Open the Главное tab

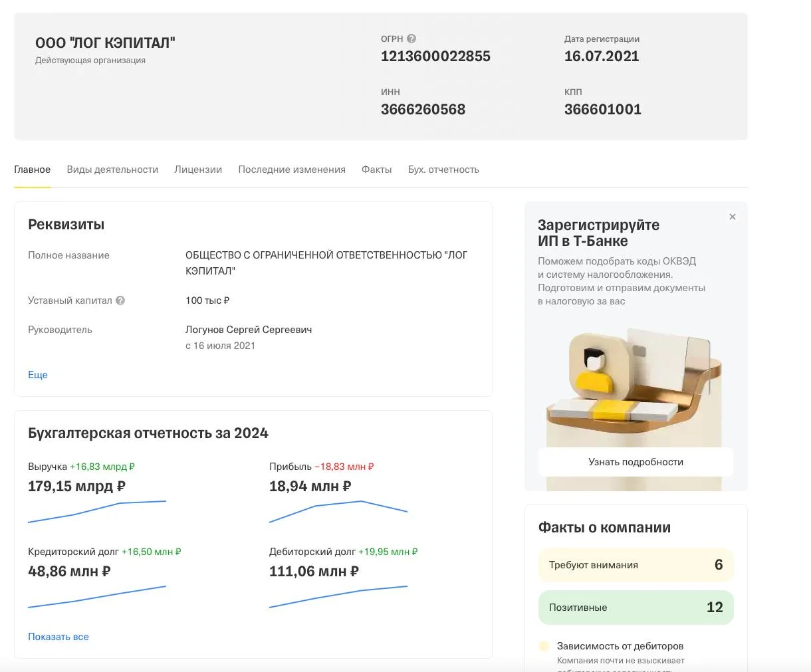[32, 169]
